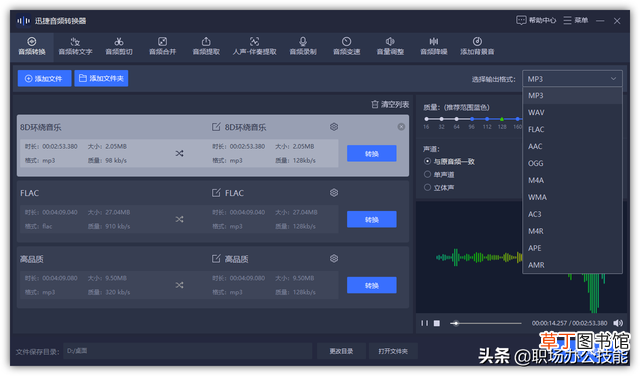The image size is (640, 376).
Task: Click the 文件保存目录 path field
Action: [x=187, y=351]
